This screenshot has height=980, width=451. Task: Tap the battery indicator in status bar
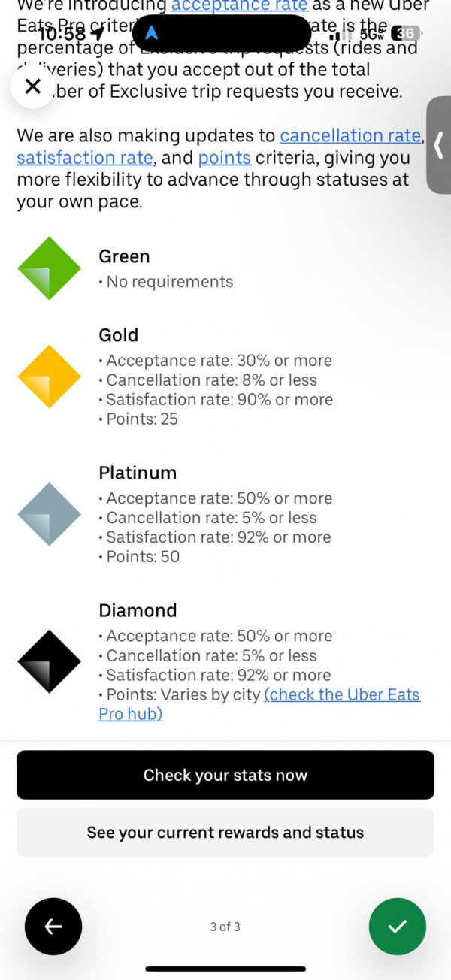[x=406, y=34]
